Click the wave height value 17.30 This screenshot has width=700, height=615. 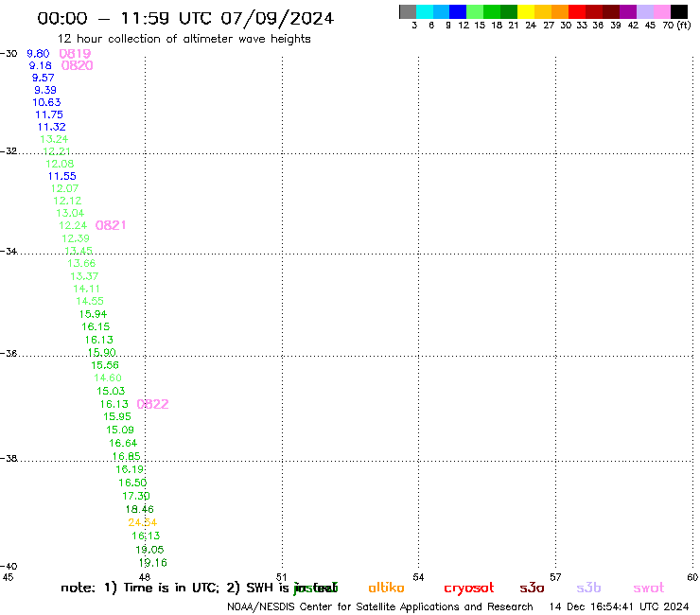pyautogui.click(x=136, y=496)
